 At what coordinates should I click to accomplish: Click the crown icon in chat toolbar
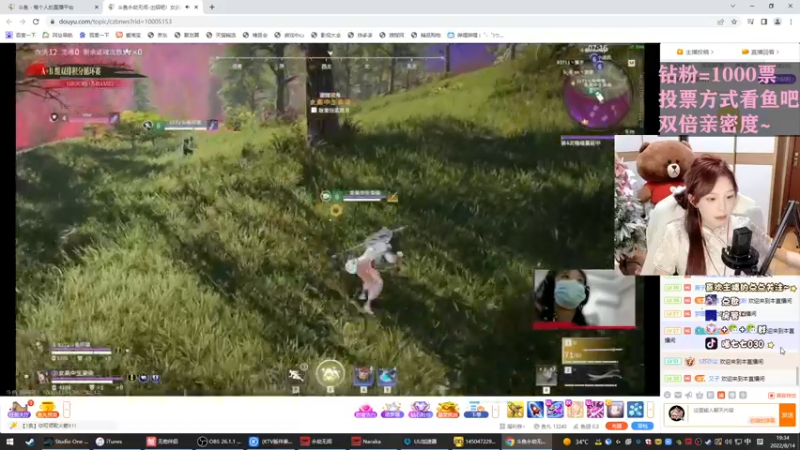699,395
